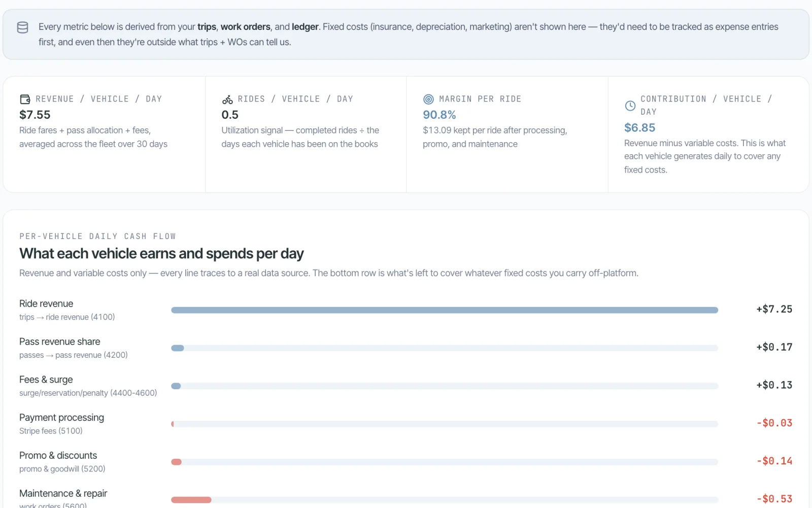Click the 'Margin Per Ride' card title
This screenshot has width=812, height=508.
pos(480,99)
